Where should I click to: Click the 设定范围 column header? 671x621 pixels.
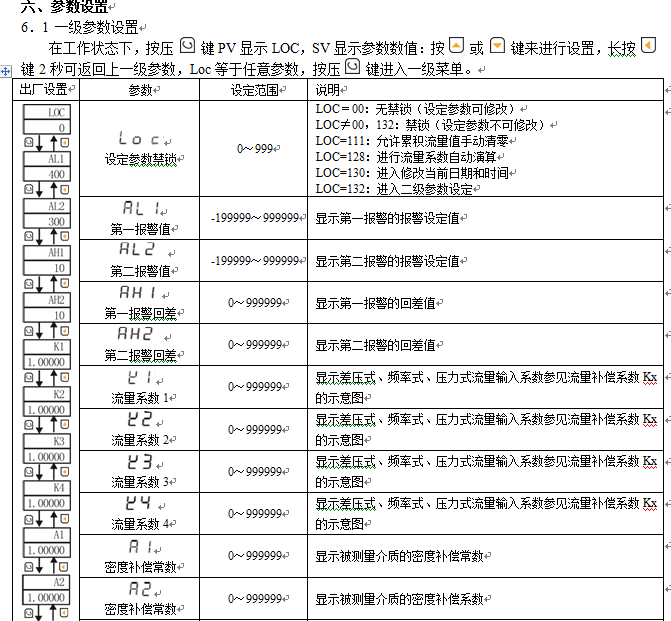pyautogui.click(x=254, y=90)
